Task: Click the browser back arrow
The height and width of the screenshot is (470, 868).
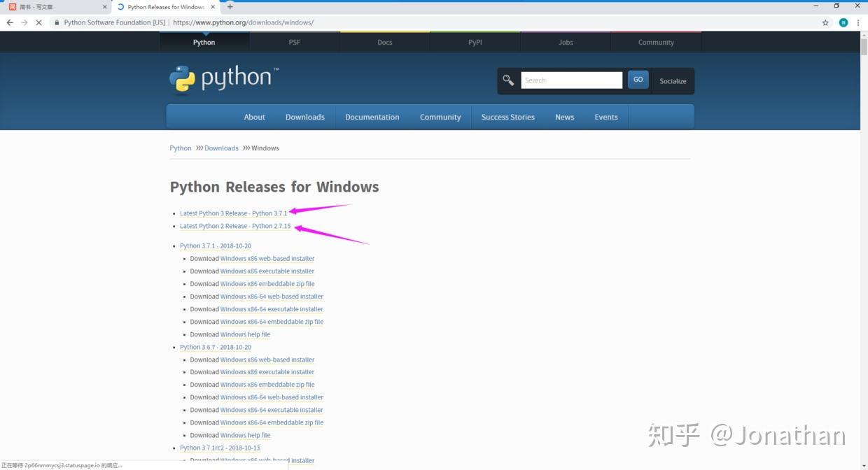Action: point(9,22)
